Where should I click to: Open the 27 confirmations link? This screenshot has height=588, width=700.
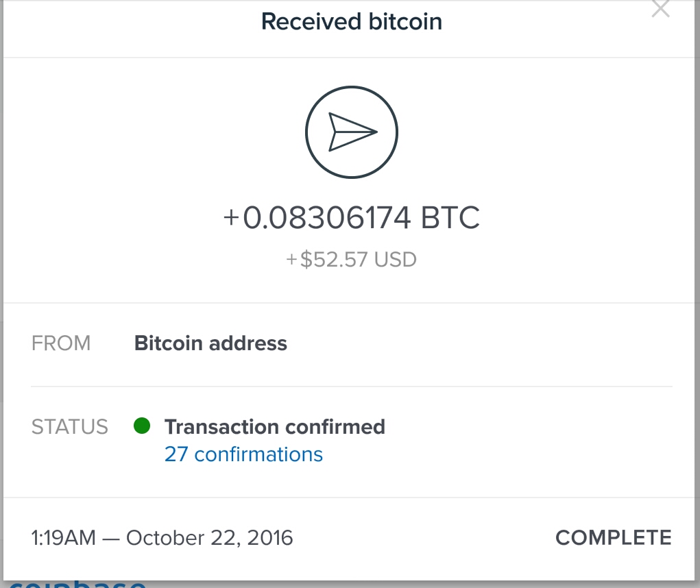(x=243, y=454)
